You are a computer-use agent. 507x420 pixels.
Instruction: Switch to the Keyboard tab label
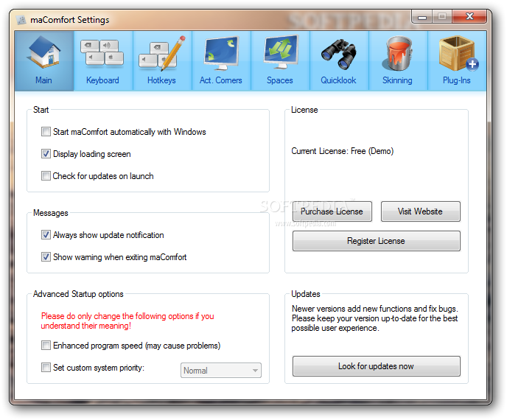102,80
